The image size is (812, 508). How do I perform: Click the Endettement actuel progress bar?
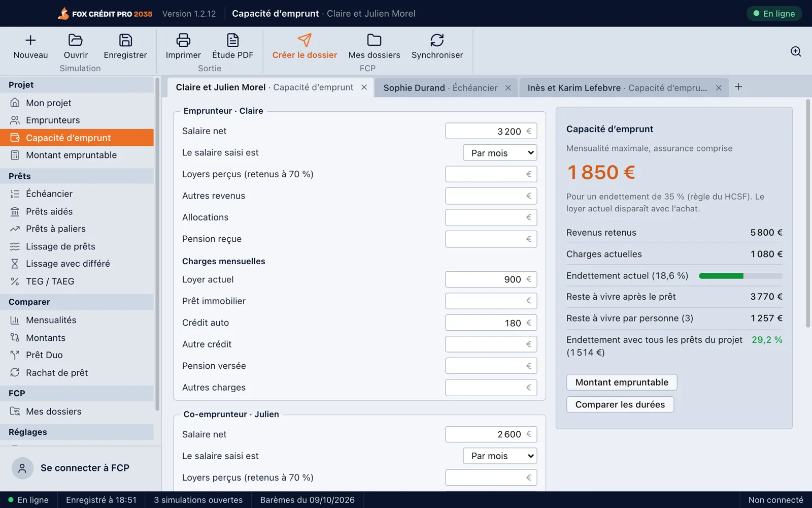pos(740,276)
